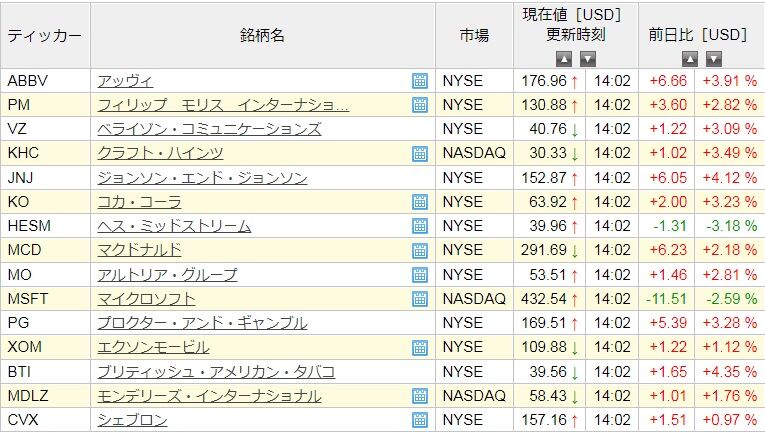Click the calendar icon in the KHC row
This screenshot has height=432, width=765.
tap(420, 154)
